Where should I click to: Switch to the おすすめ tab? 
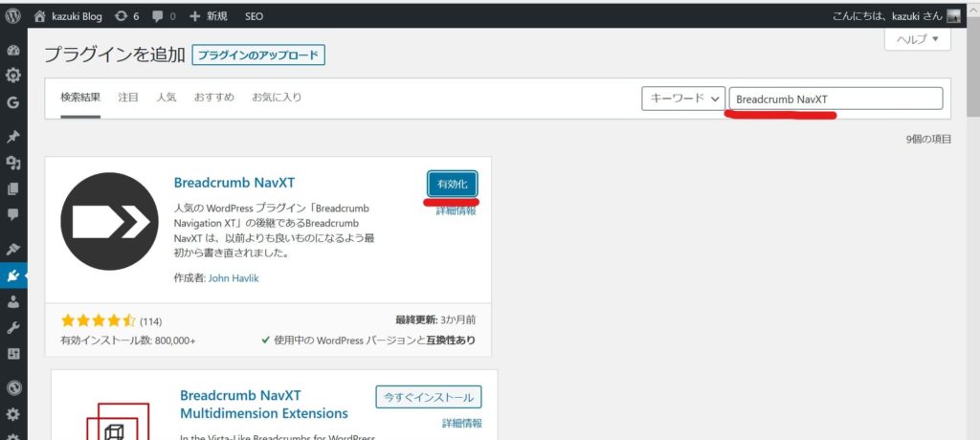(x=213, y=98)
